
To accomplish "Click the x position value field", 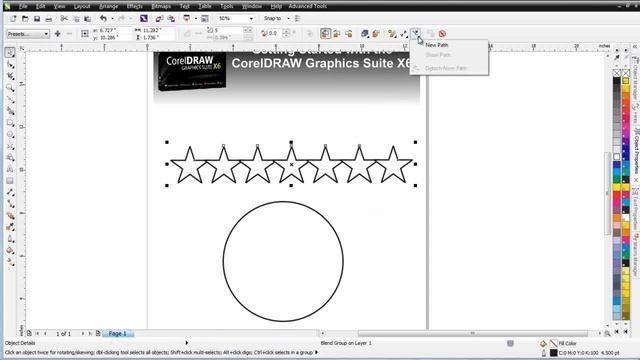I will click(113, 30).
